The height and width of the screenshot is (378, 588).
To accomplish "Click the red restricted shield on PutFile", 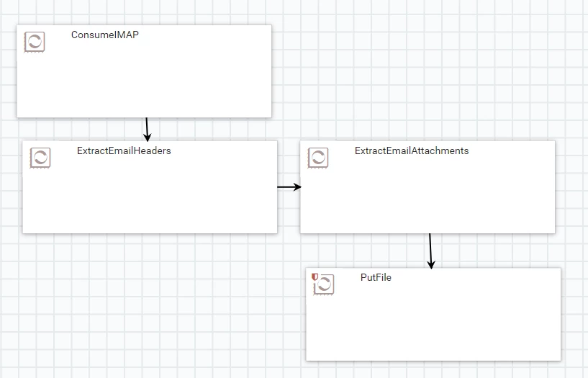I will coord(315,276).
